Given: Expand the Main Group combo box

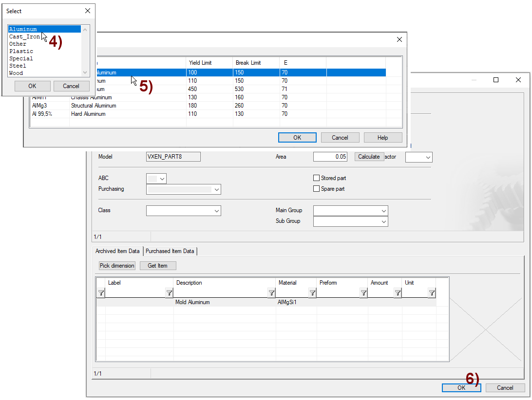Looking at the screenshot, I should click(x=383, y=211).
